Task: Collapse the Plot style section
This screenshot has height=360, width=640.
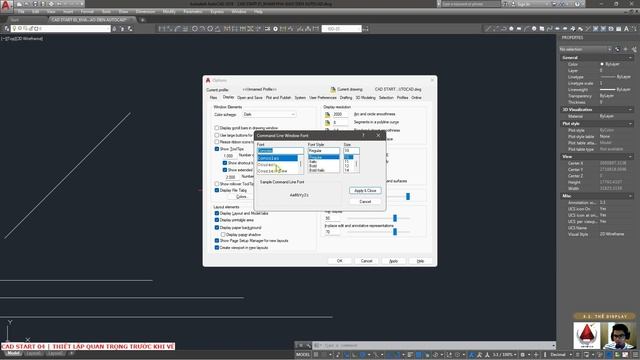Action: click(x=630, y=124)
